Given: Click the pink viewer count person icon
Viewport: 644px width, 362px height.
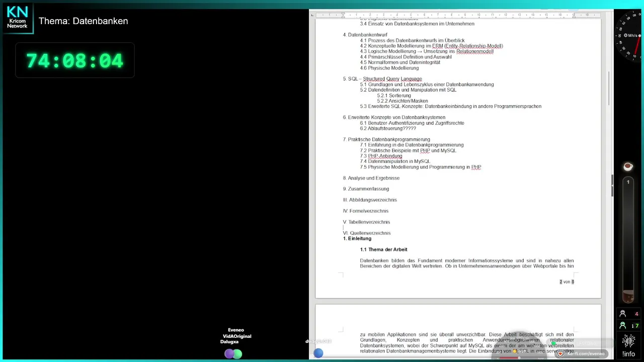Looking at the screenshot, I should [x=622, y=314].
